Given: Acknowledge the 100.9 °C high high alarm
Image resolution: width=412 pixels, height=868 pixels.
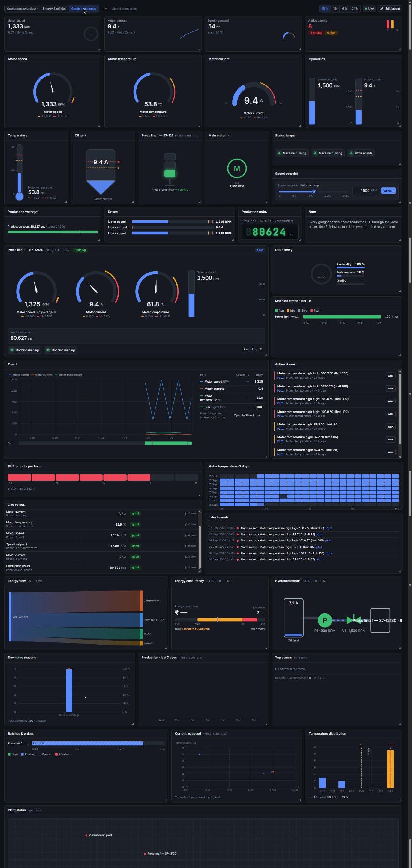Looking at the screenshot, I should pos(390,401).
